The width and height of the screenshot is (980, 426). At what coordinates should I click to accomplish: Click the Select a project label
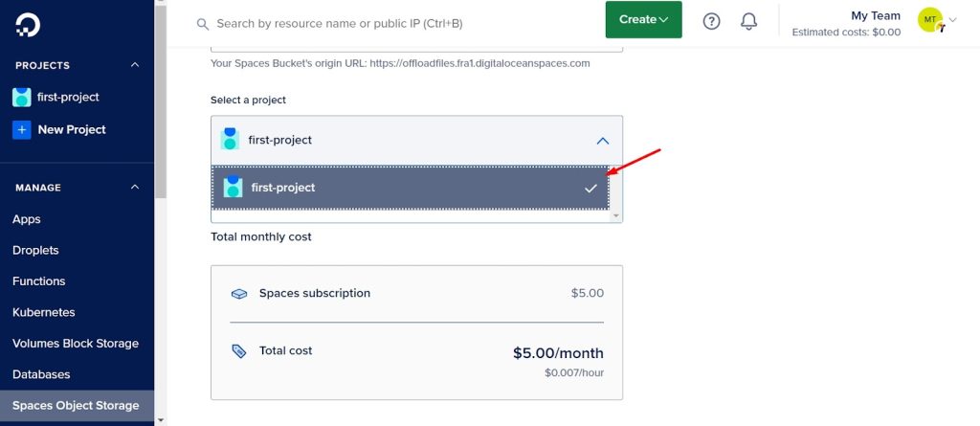coord(248,101)
